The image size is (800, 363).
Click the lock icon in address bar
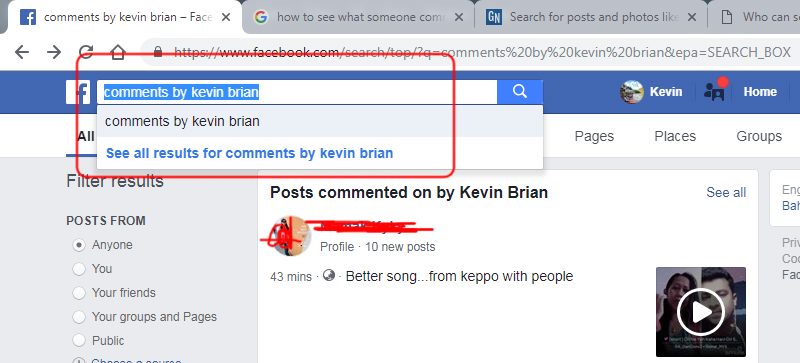[x=158, y=52]
